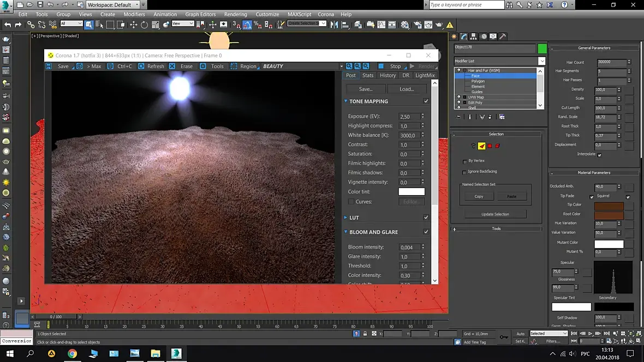Check the Ignore Backfacing option

[464, 172]
